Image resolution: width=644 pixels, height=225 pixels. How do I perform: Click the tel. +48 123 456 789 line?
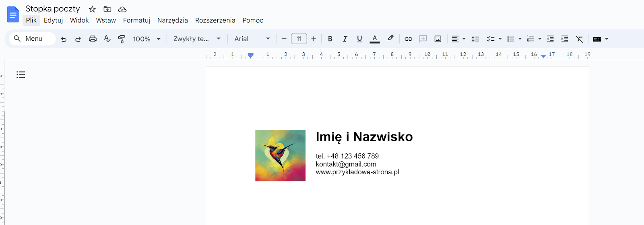point(347,156)
